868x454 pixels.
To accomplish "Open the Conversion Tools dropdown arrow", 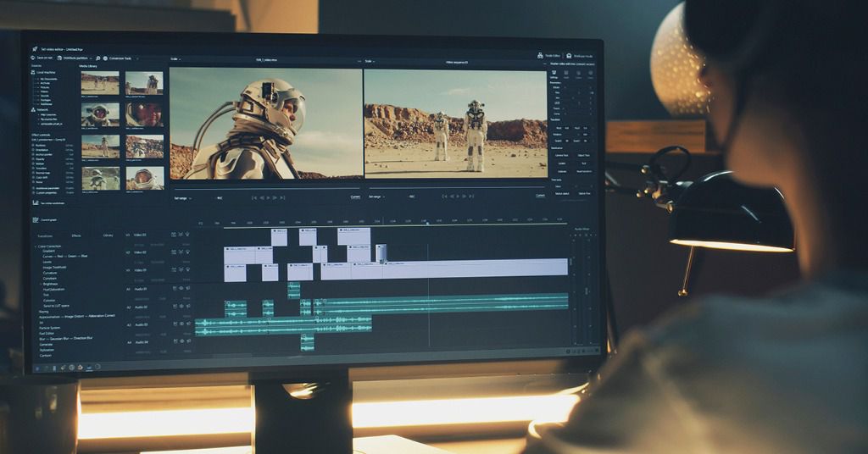I will coord(137,58).
